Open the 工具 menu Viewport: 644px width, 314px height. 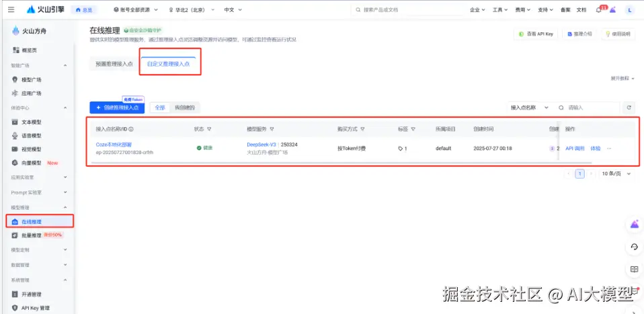point(500,10)
